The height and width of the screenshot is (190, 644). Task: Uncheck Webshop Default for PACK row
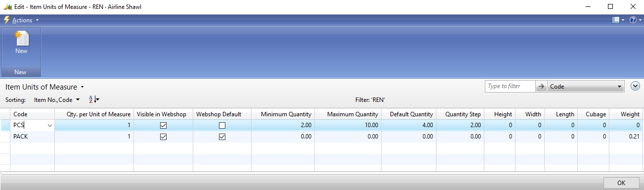(x=222, y=137)
